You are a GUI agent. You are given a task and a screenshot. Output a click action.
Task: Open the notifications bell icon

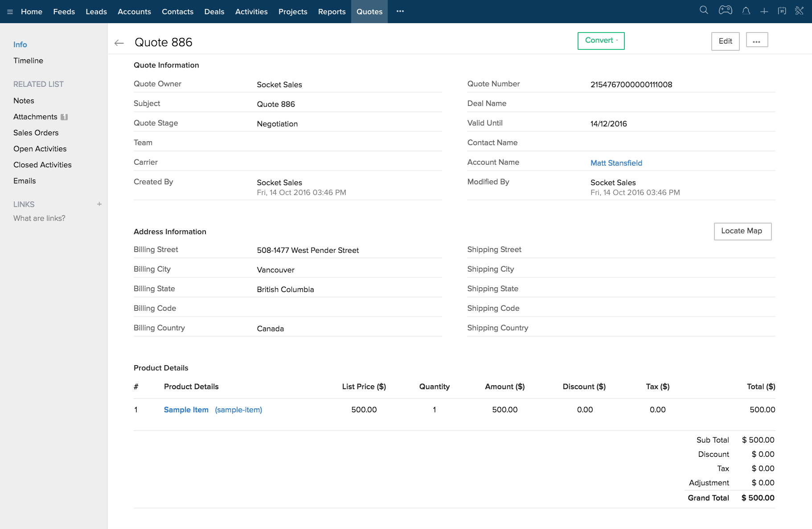pyautogui.click(x=746, y=11)
